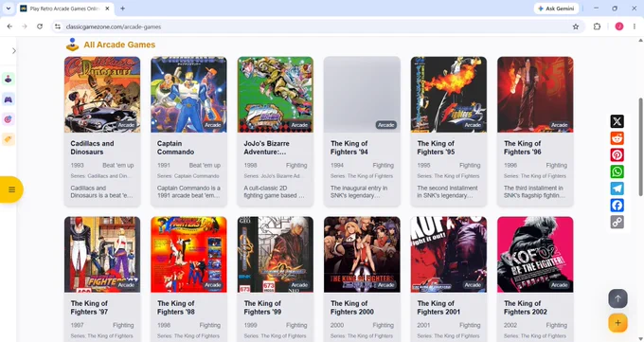Open the Cadillacs and Dinosaurs cover image
This screenshot has width=644, height=342.
(102, 95)
